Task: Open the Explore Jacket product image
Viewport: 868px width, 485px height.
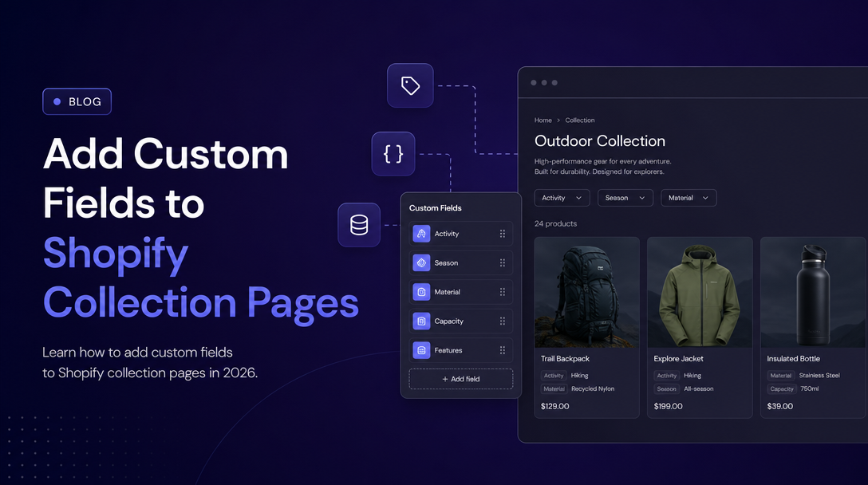Action: pos(700,292)
